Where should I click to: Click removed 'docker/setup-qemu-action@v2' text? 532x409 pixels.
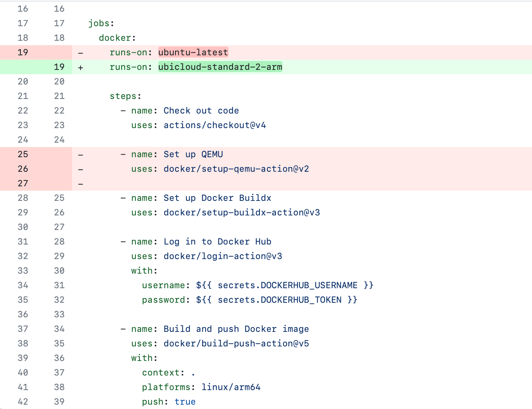pyautogui.click(x=236, y=169)
